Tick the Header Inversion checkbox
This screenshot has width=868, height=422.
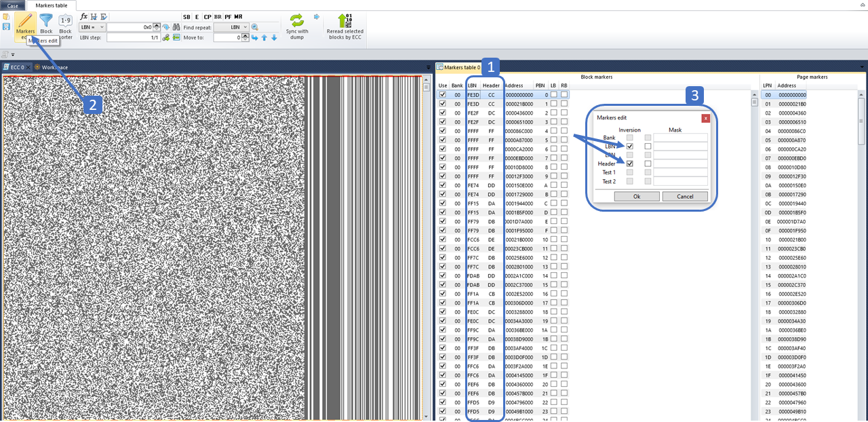[x=630, y=164]
